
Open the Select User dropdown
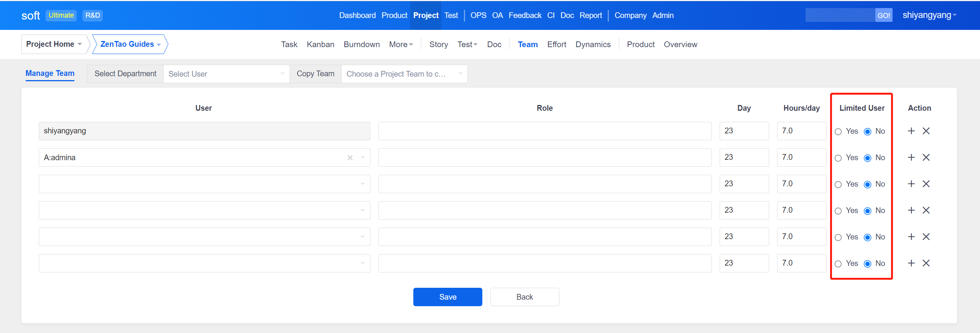pos(226,74)
